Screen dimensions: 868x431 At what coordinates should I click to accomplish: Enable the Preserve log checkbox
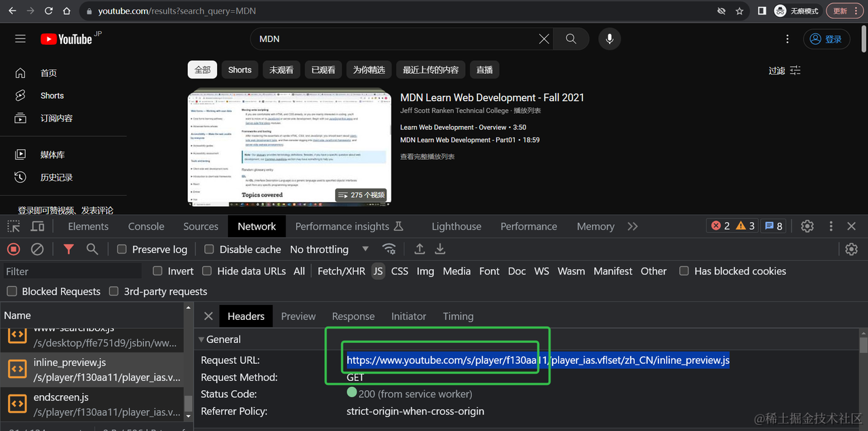click(122, 249)
